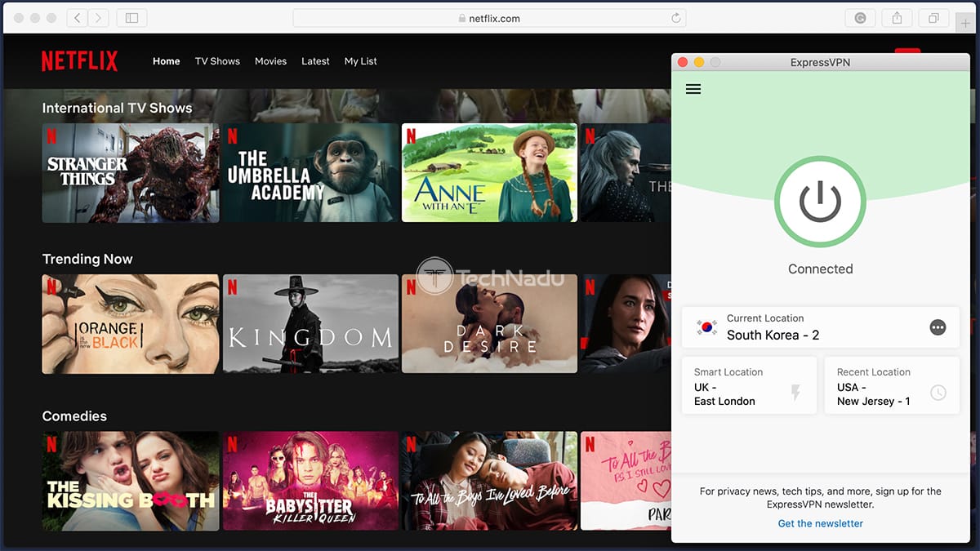Select the Anne with an E thumbnail
Image resolution: width=980 pixels, height=551 pixels.
(490, 173)
